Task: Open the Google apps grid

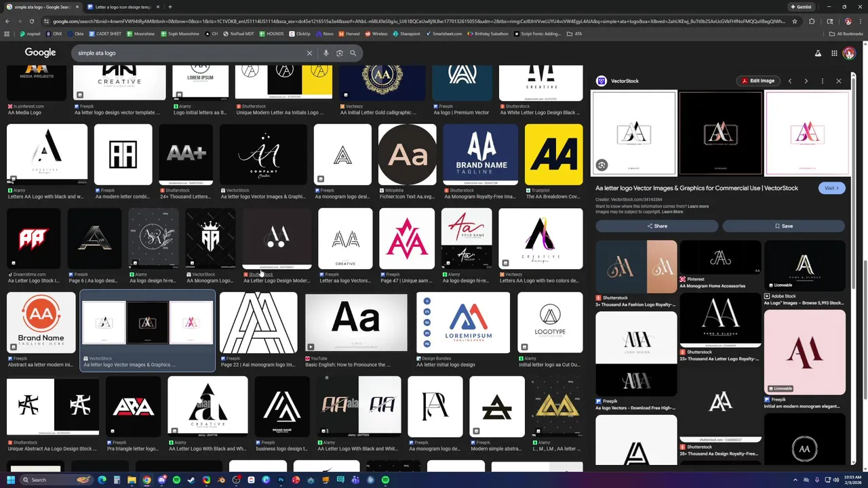Action: click(834, 53)
